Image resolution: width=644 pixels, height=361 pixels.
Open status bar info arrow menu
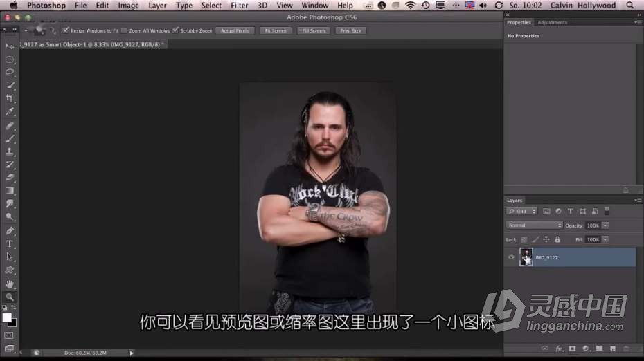132,353
